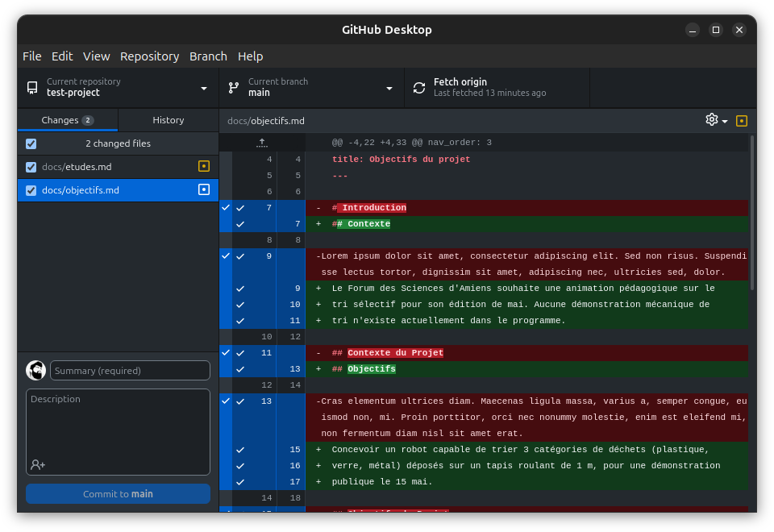The height and width of the screenshot is (532, 774).
Task: Click added line starting 'Le Forum des Sciences'
Action: point(526,289)
